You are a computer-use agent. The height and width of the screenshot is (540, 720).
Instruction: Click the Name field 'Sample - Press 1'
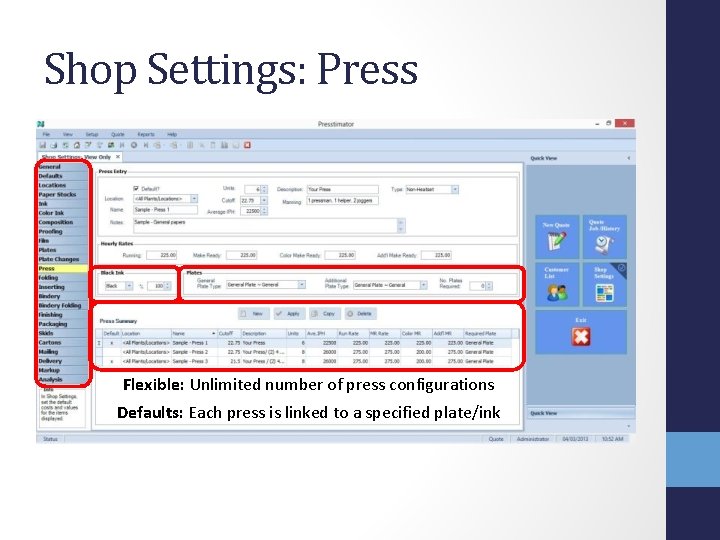pyautogui.click(x=165, y=209)
